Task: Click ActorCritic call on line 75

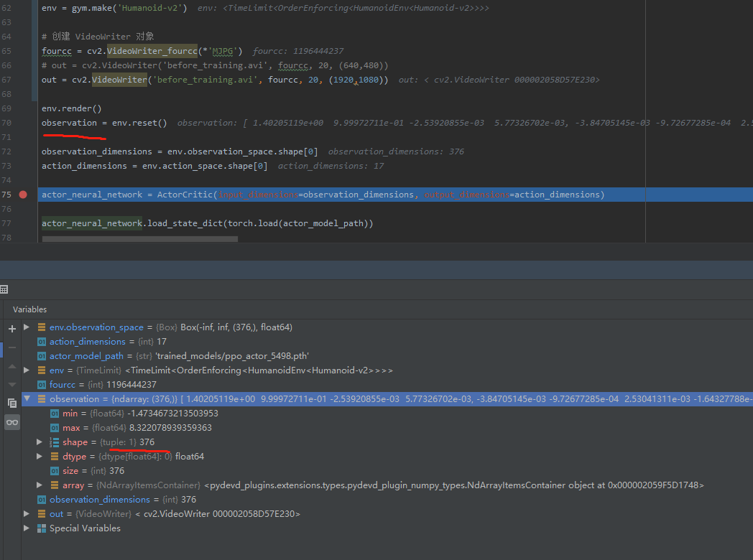Action: [185, 195]
